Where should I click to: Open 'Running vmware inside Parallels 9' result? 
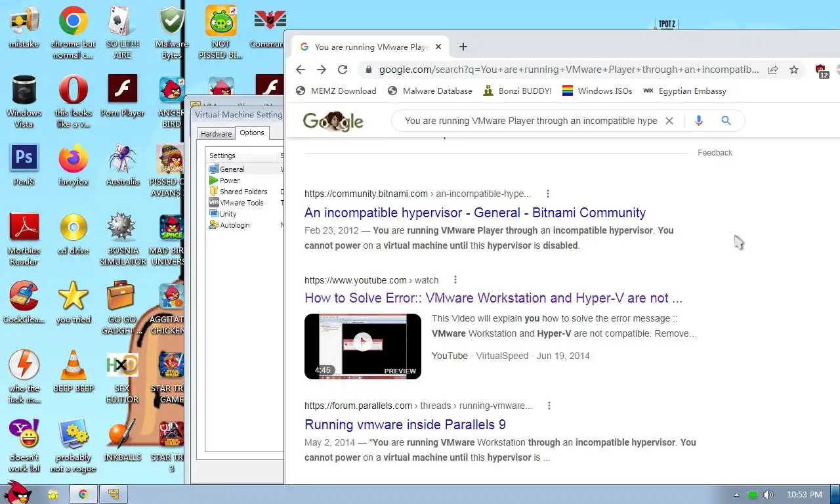point(405,425)
